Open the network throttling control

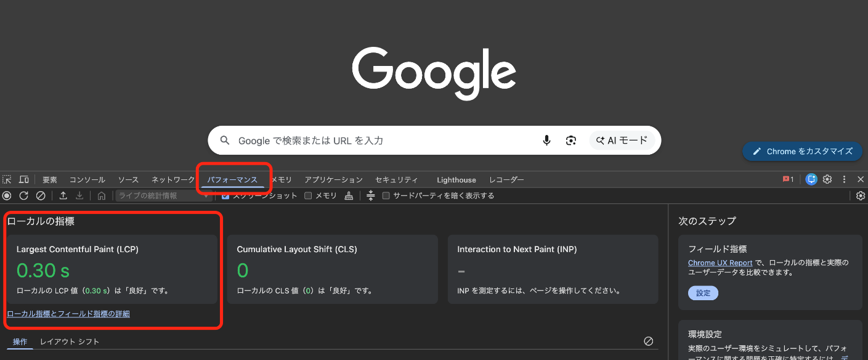click(x=370, y=195)
